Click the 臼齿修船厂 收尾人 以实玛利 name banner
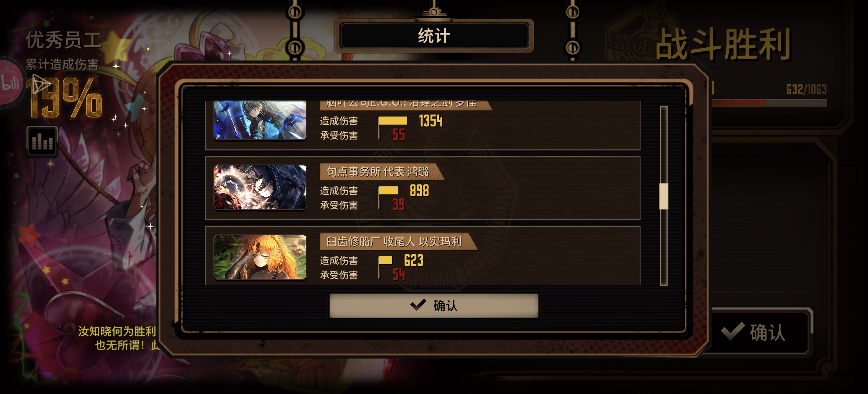This screenshot has height=394, width=868. click(398, 241)
